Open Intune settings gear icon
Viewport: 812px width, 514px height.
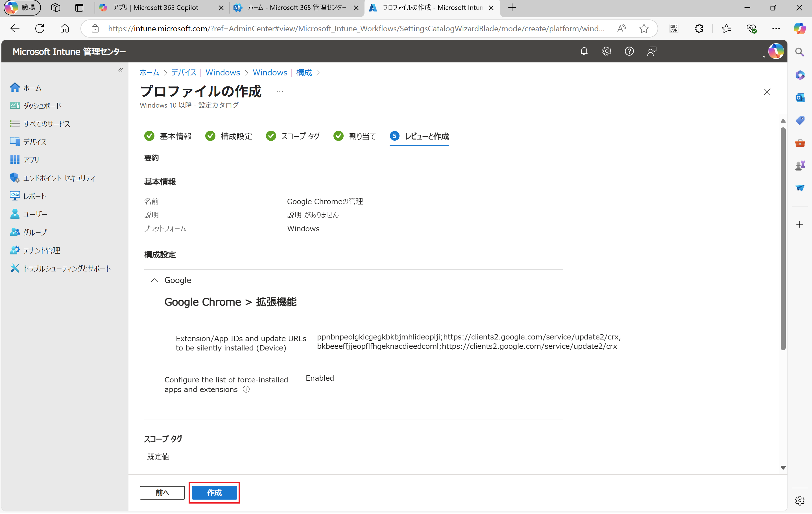click(x=606, y=51)
